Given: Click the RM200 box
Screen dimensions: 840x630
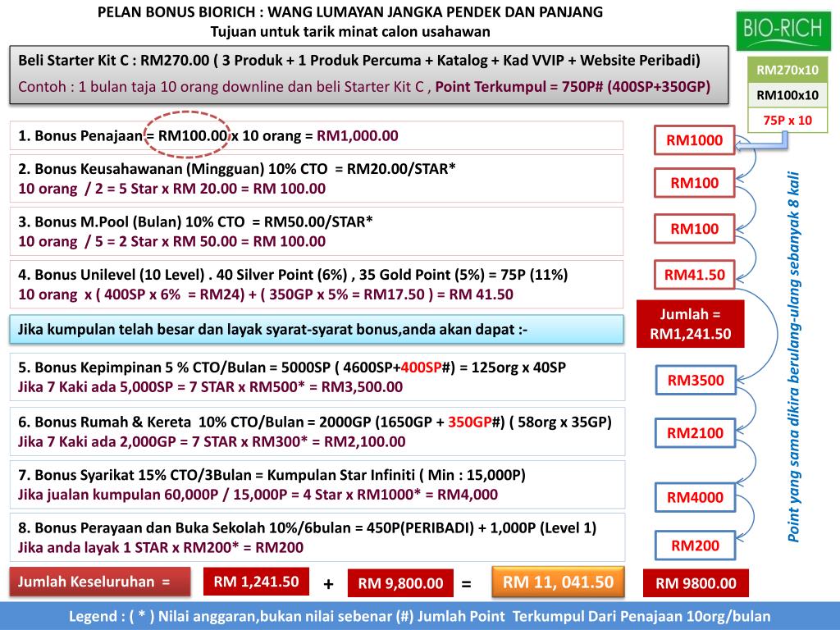Looking at the screenshot, I should tap(696, 546).
